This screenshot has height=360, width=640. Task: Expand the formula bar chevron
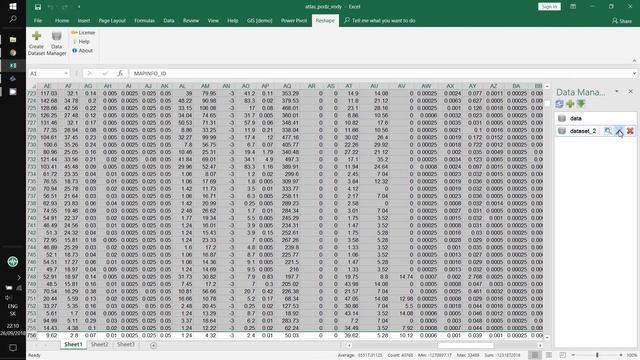click(x=634, y=73)
